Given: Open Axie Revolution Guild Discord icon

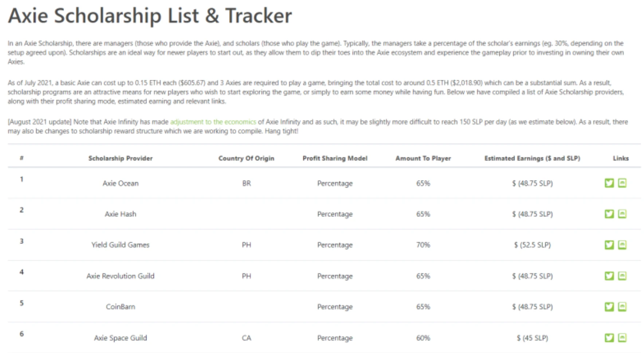Looking at the screenshot, I should pyautogui.click(x=622, y=276).
